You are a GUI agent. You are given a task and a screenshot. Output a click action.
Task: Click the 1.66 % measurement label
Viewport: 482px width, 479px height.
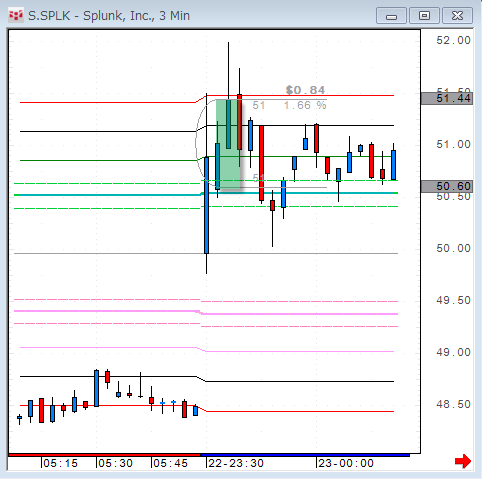[305, 105]
